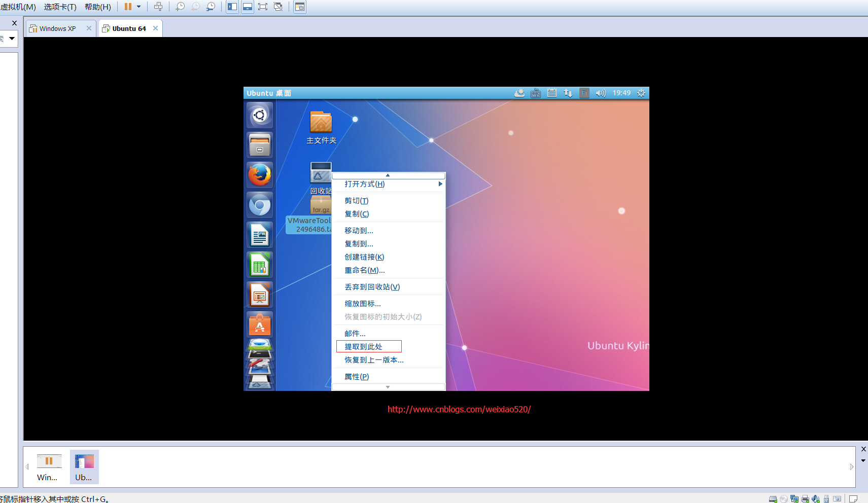Close the Windows XP tab
Viewport: 868px width, 503px height.
pyautogui.click(x=89, y=28)
